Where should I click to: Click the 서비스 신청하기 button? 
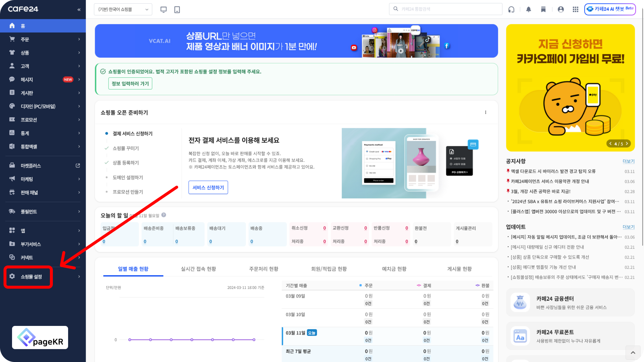[208, 187]
